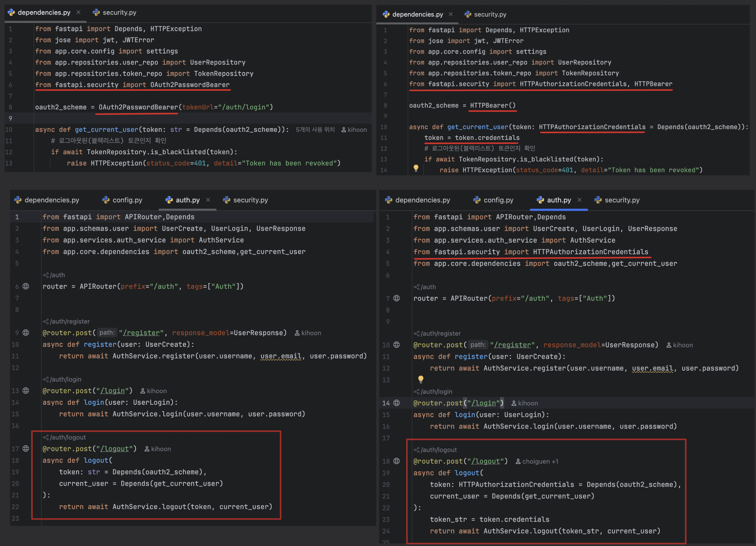The image size is (756, 546).
Task: Click lightbulb quick-fix icon in top-right dependencies.py pane
Action: (416, 168)
